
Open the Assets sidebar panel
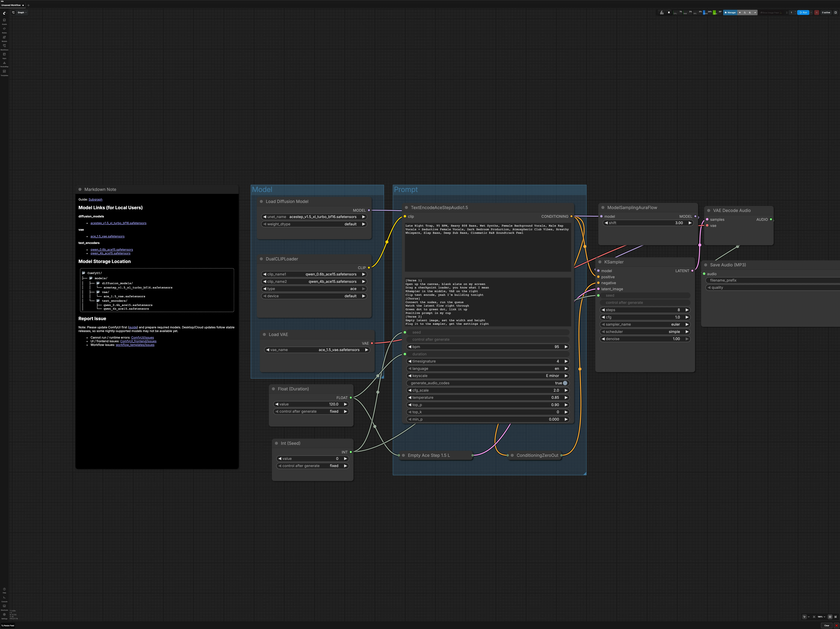tap(4, 21)
